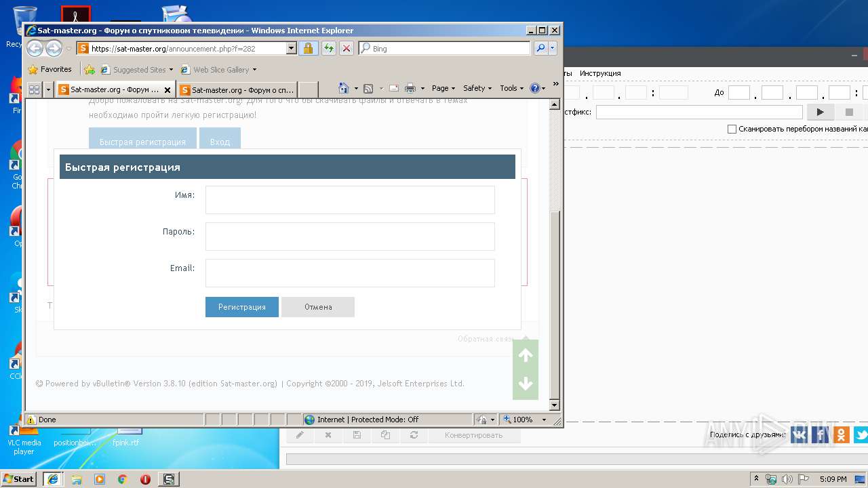Screen dimensions: 868x488
Task: Expand the address bar URL dropdown
Action: (x=292, y=48)
